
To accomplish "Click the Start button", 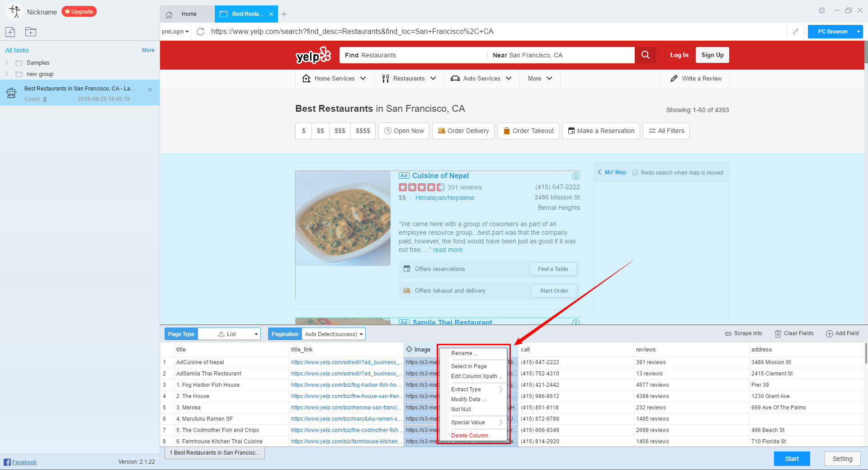I will (x=792, y=459).
